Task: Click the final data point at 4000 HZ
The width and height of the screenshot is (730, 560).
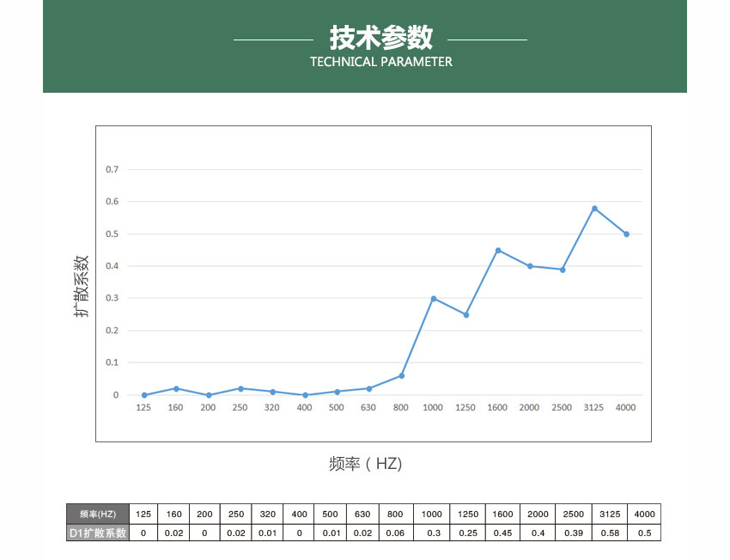Action: pyautogui.click(x=625, y=233)
